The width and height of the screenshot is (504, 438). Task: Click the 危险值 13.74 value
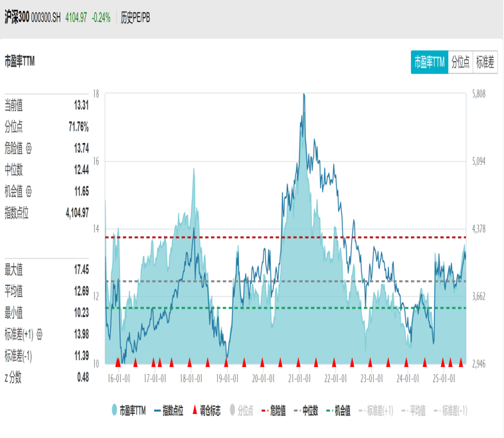pyautogui.click(x=81, y=148)
